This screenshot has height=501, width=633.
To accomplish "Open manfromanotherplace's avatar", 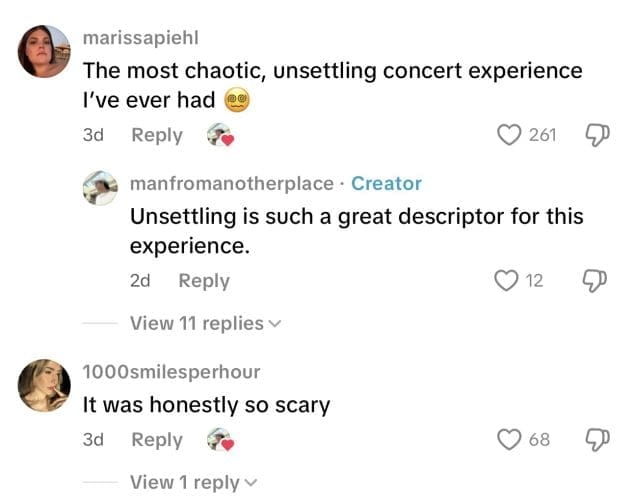I will [x=102, y=187].
